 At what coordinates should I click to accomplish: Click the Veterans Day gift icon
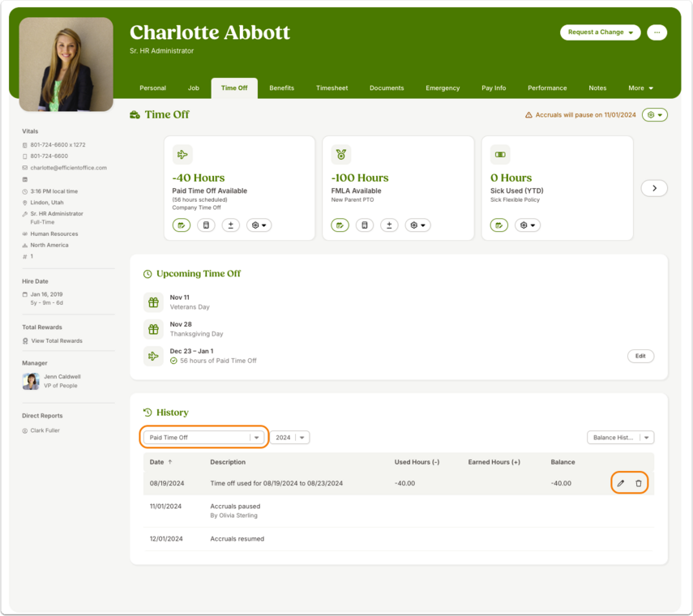(x=153, y=302)
